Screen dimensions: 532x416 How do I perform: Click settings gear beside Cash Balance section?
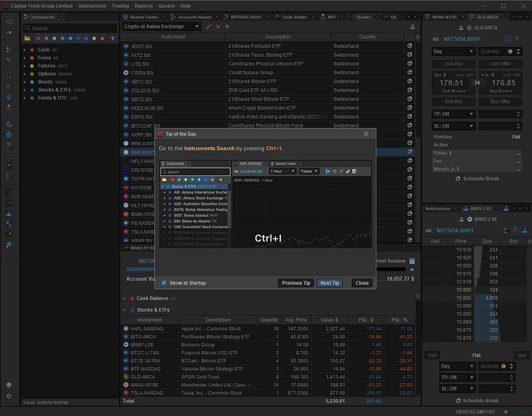tap(418, 296)
